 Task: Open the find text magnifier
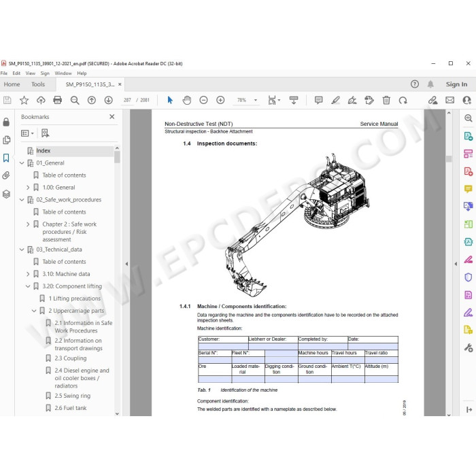pos(75,100)
